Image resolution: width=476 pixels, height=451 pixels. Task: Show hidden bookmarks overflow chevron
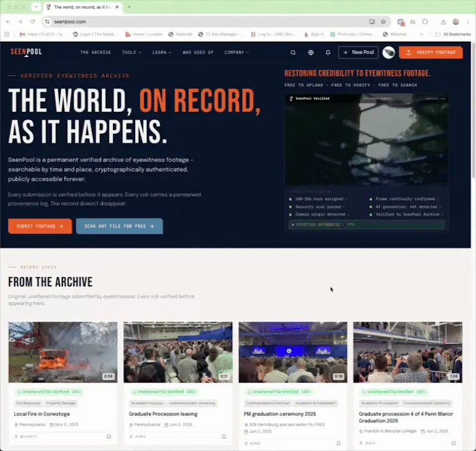[x=421, y=35]
